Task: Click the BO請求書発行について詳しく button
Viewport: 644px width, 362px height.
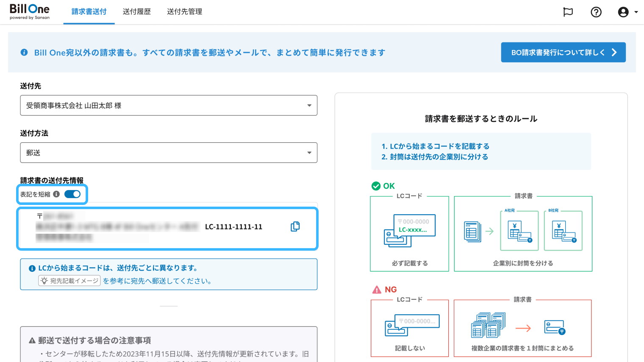Action: click(x=563, y=53)
